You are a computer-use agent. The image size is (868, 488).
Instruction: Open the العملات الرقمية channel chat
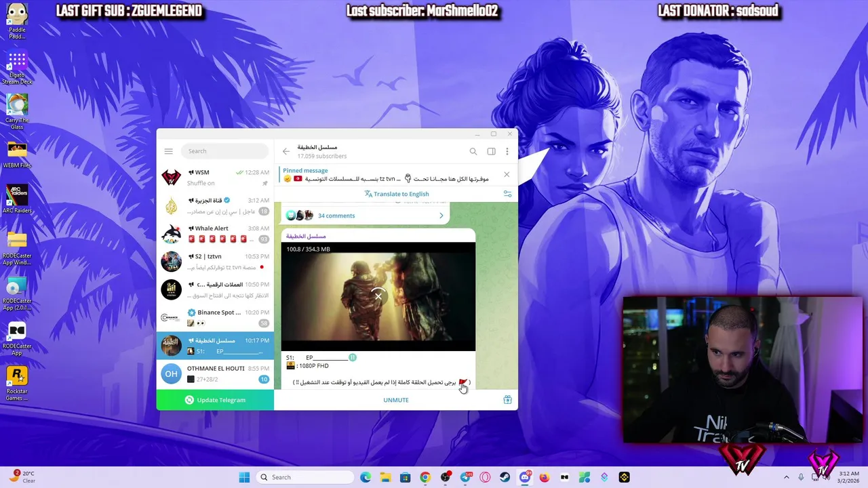[x=215, y=289]
